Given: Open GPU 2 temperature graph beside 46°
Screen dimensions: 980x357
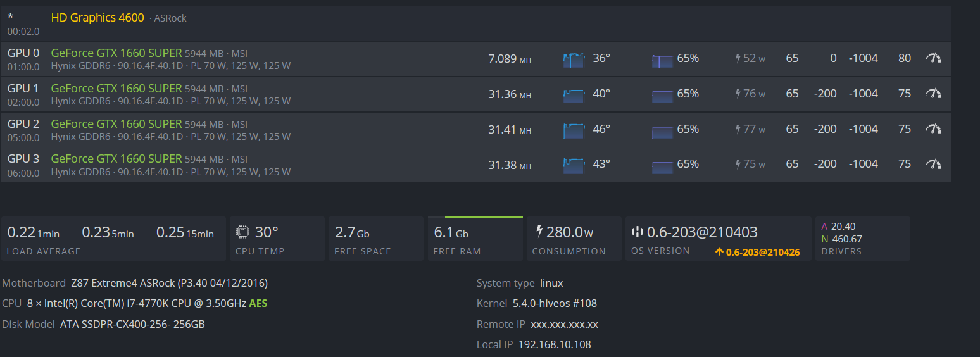Looking at the screenshot, I should click(x=574, y=130).
